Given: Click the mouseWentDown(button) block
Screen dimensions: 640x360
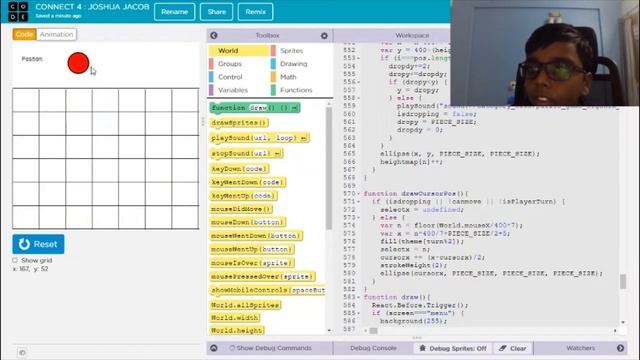Looking at the screenshot, I should [256, 236].
